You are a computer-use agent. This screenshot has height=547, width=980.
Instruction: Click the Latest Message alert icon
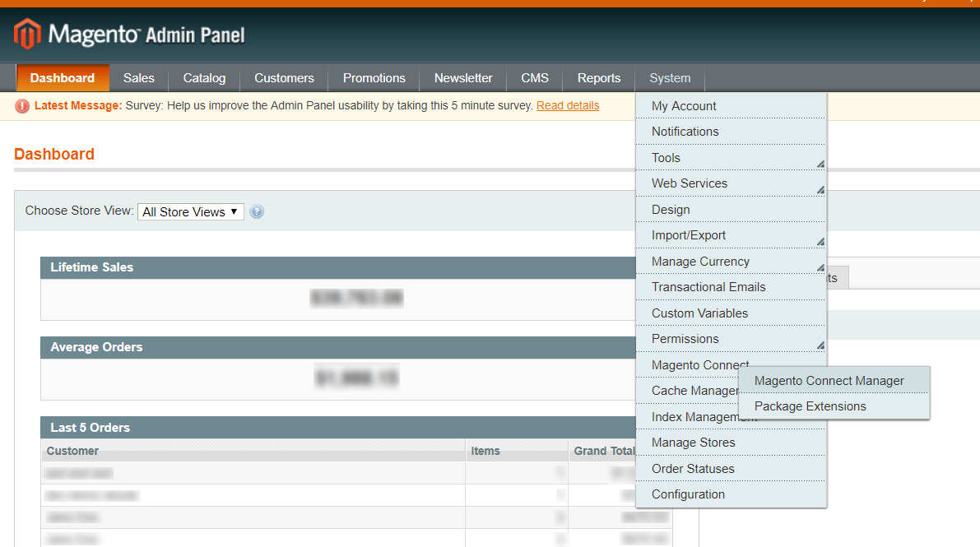tap(22, 106)
